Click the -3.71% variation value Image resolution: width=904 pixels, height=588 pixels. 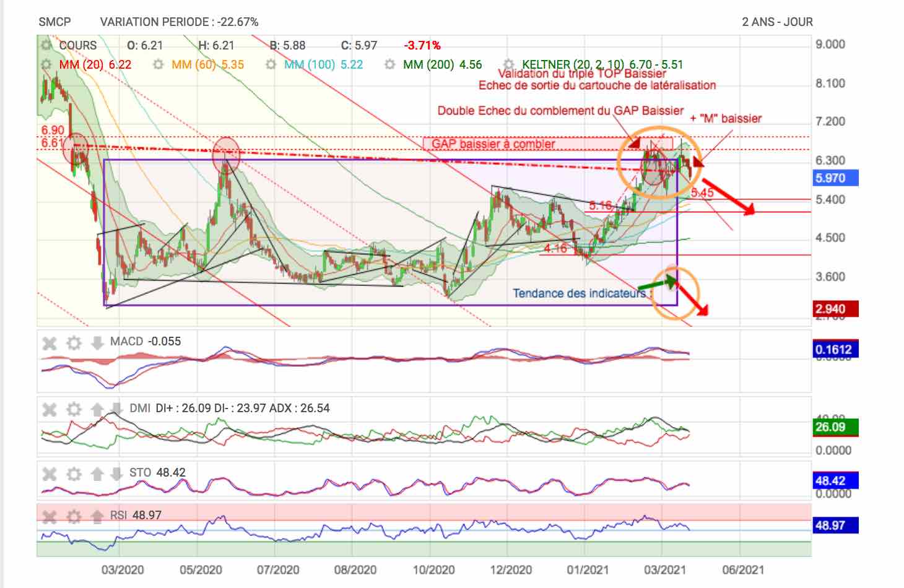[422, 45]
